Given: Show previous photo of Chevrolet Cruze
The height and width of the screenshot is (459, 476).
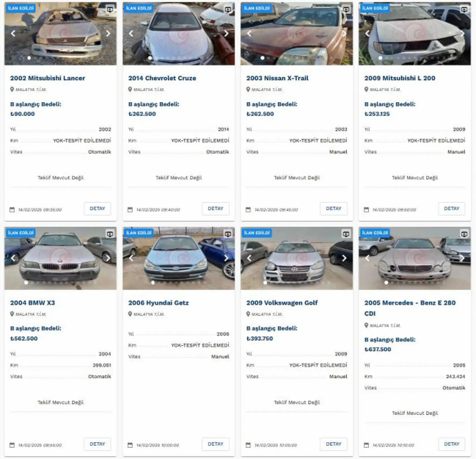Looking at the screenshot, I should coord(131,33).
